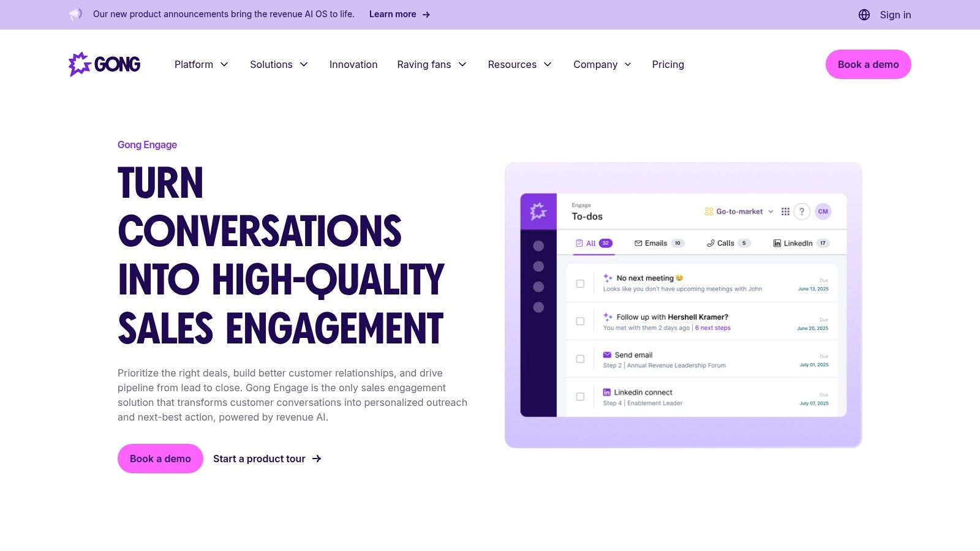This screenshot has height=551, width=980.
Task: Click the Engage Gong star icon in the app
Action: [538, 211]
